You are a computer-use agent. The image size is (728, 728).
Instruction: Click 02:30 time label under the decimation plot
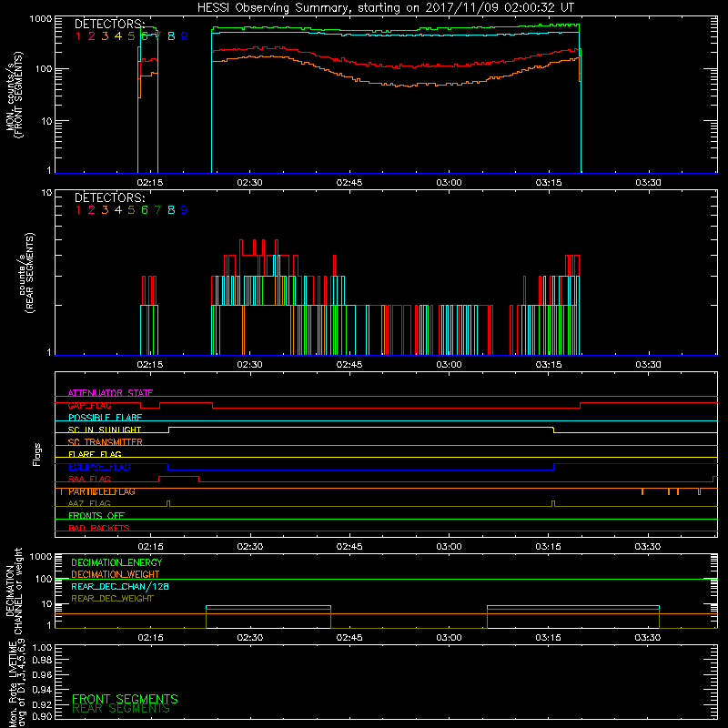(249, 638)
